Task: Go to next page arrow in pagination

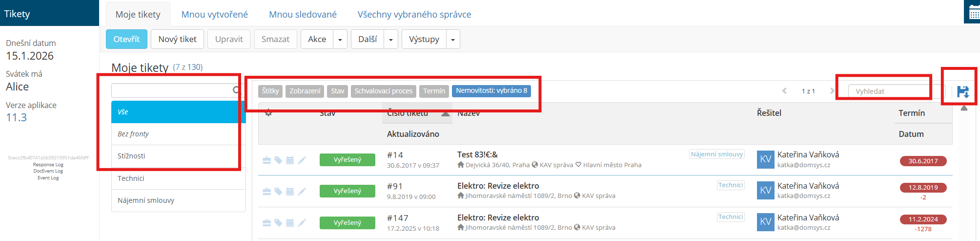Action: coord(832,91)
